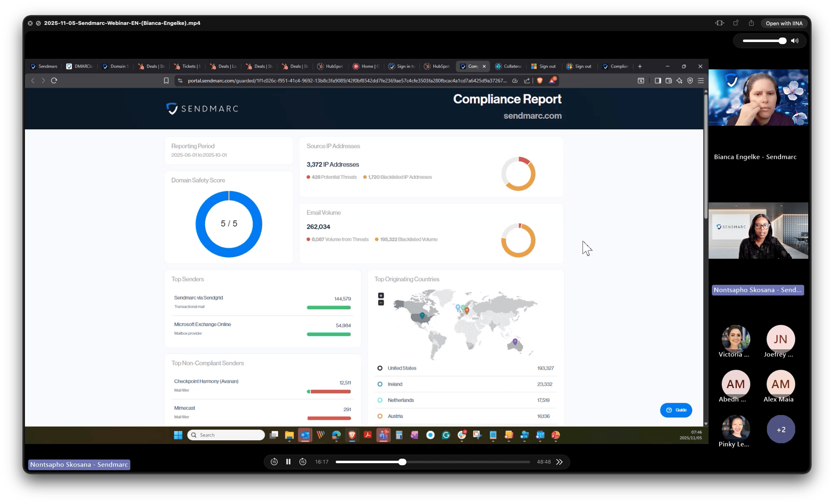Screen dimensions: 834x504
Task: Click the double-chevron icon in playback bar
Action: pos(559,461)
